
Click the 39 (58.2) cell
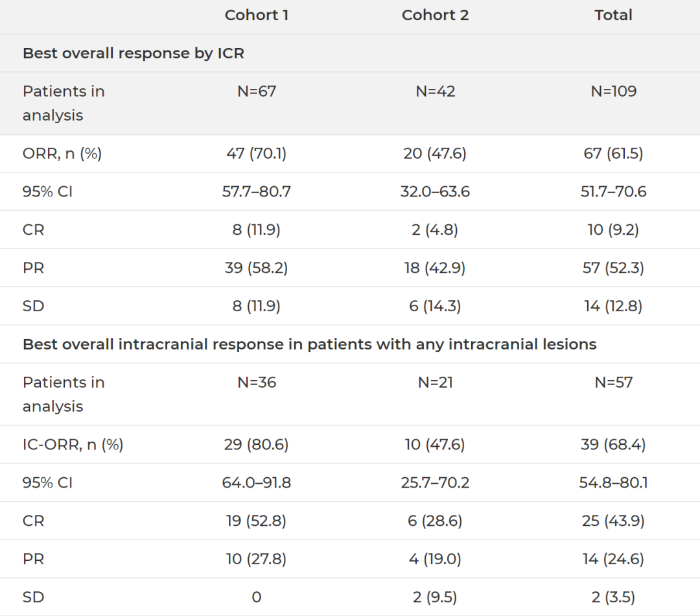pyautogui.click(x=257, y=268)
